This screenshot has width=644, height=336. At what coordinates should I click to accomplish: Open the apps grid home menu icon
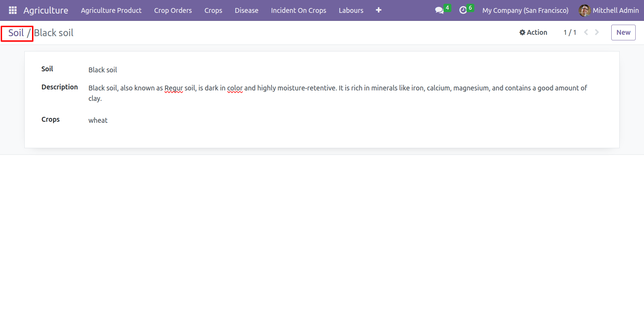coord(13,10)
